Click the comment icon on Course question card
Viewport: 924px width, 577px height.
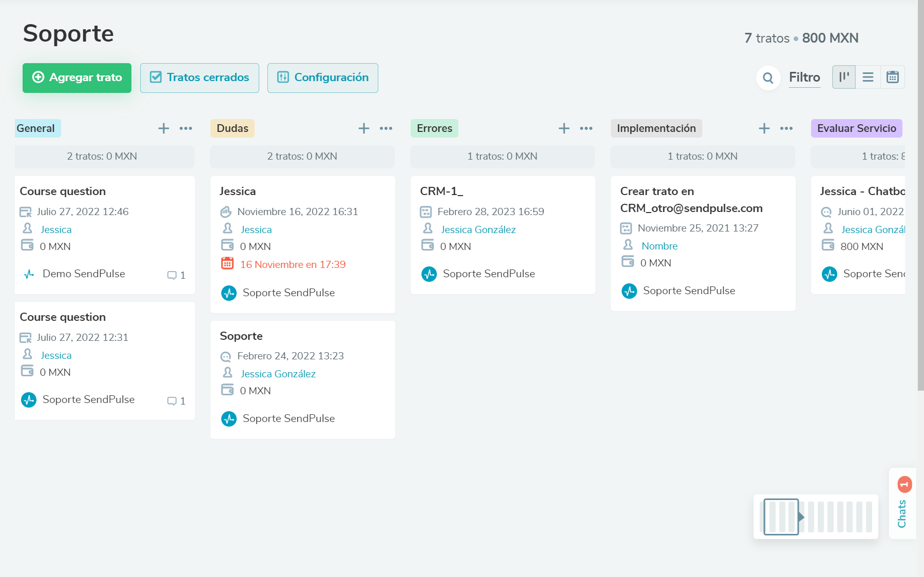click(173, 275)
